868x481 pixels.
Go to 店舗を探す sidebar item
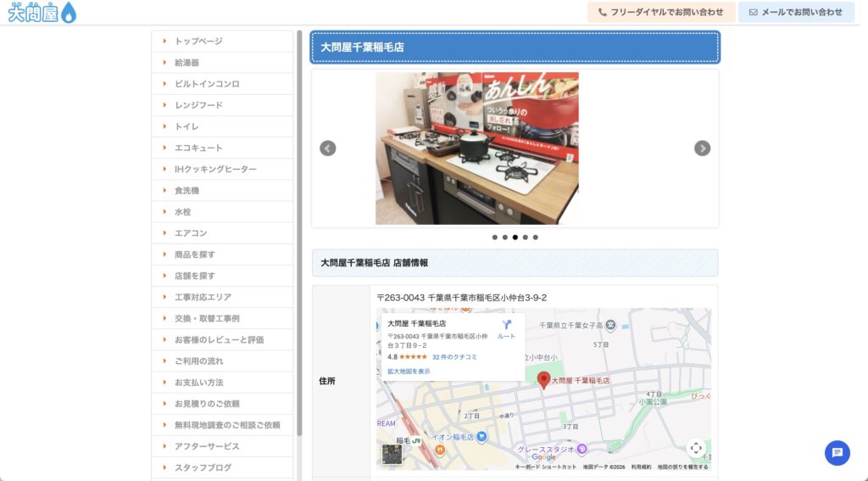pos(195,276)
